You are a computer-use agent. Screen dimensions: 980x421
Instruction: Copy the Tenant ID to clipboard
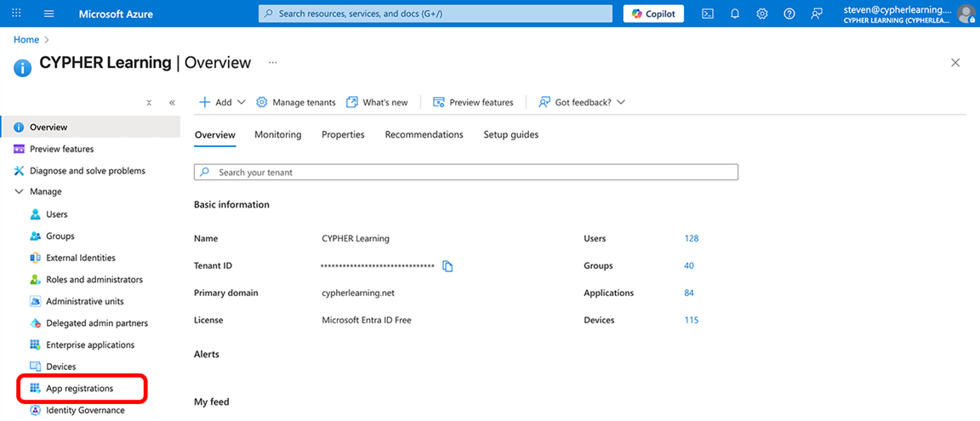447,266
